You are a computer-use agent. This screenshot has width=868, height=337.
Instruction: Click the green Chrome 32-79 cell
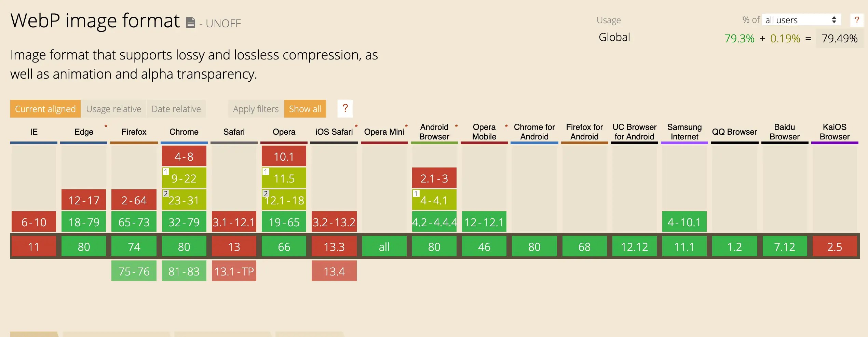184,222
